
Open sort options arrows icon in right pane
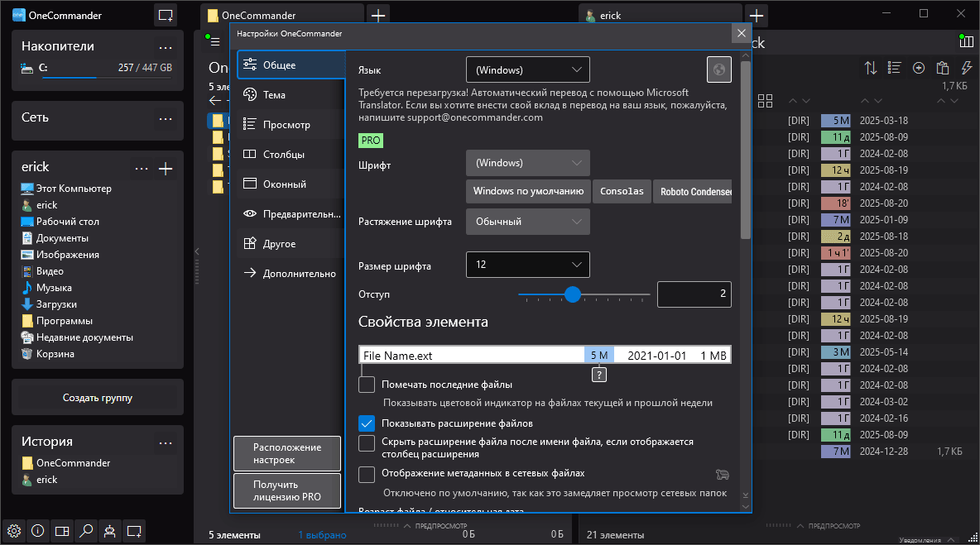point(871,68)
